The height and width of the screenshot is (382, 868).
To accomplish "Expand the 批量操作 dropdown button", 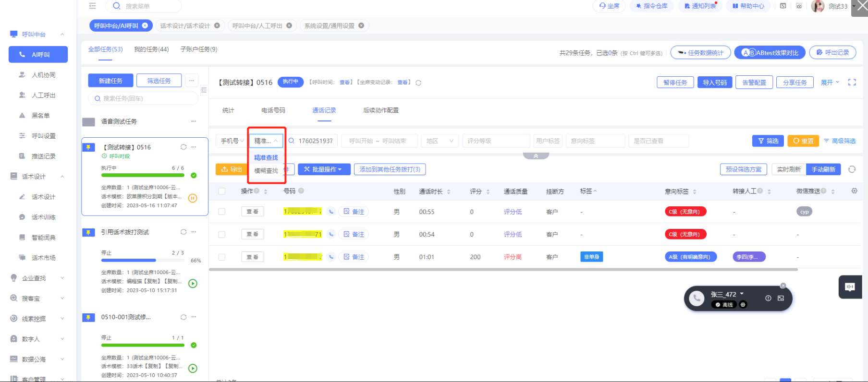I will pos(323,169).
